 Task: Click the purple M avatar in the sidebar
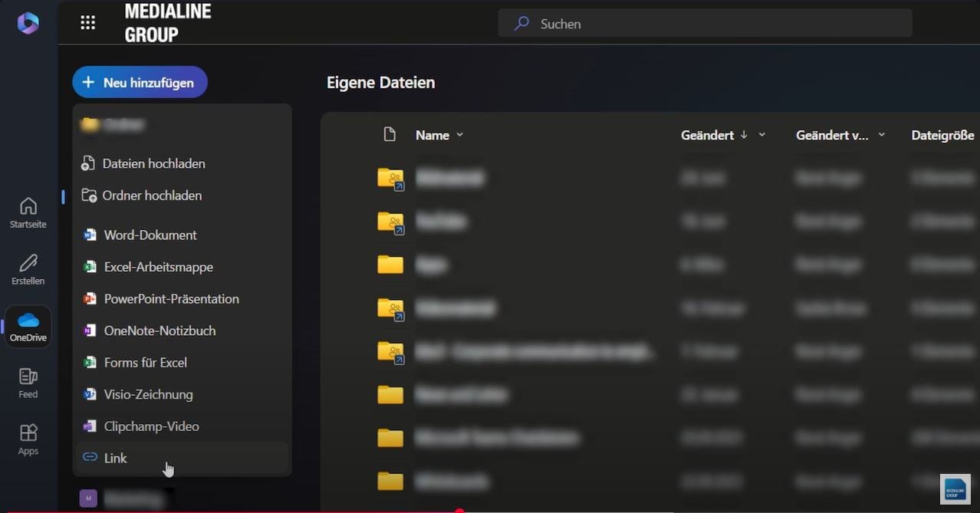(x=88, y=498)
